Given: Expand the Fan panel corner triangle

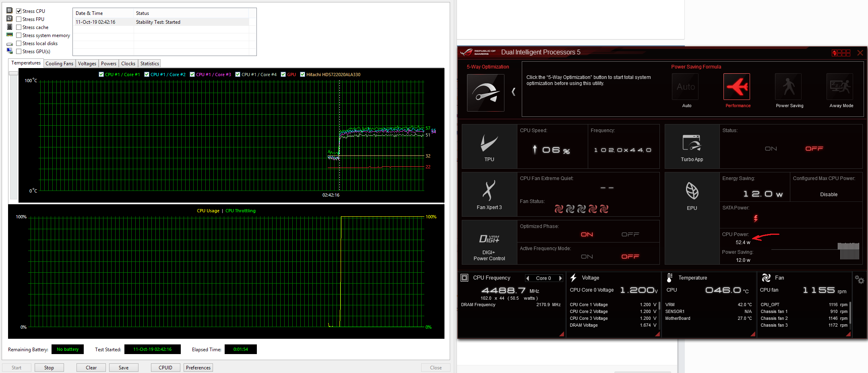Looking at the screenshot, I should click(848, 334).
